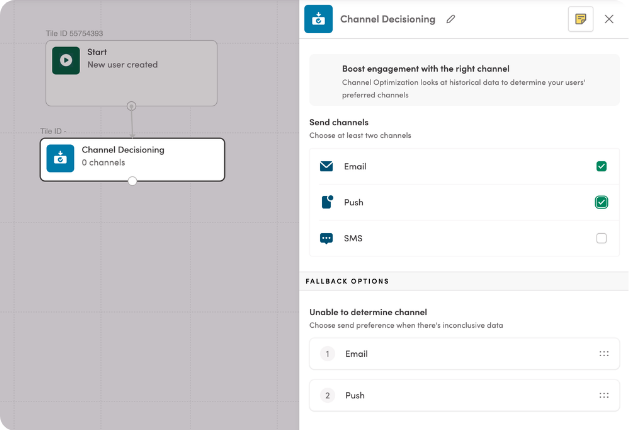
Task: Uncheck the Push channel checkbox
Action: (x=601, y=202)
